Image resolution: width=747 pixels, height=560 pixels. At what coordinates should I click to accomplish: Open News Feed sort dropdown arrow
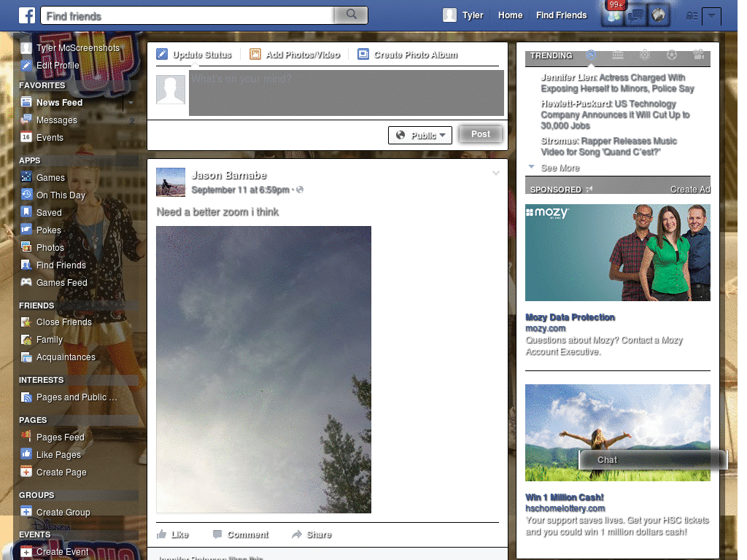(x=130, y=103)
